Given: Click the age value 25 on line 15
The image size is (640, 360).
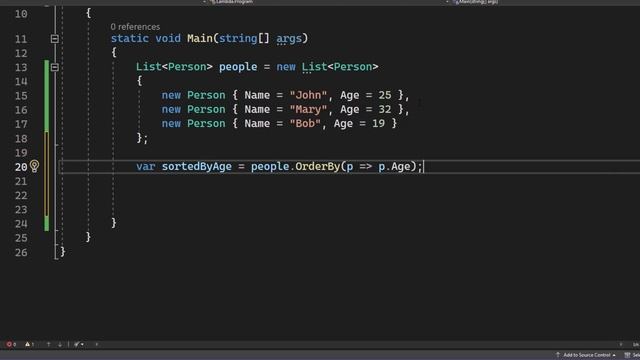Looking at the screenshot, I should pyautogui.click(x=384, y=95).
